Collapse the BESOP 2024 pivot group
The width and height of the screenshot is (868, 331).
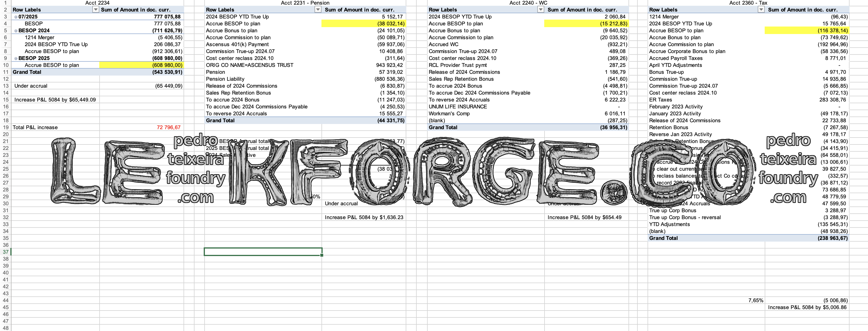coord(16,31)
